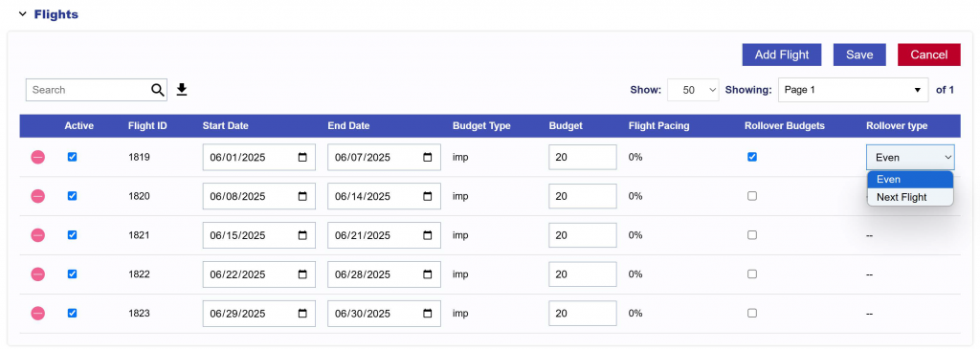Open the calendar picker for end date 06/14/2025
980x350 pixels.
[428, 196]
